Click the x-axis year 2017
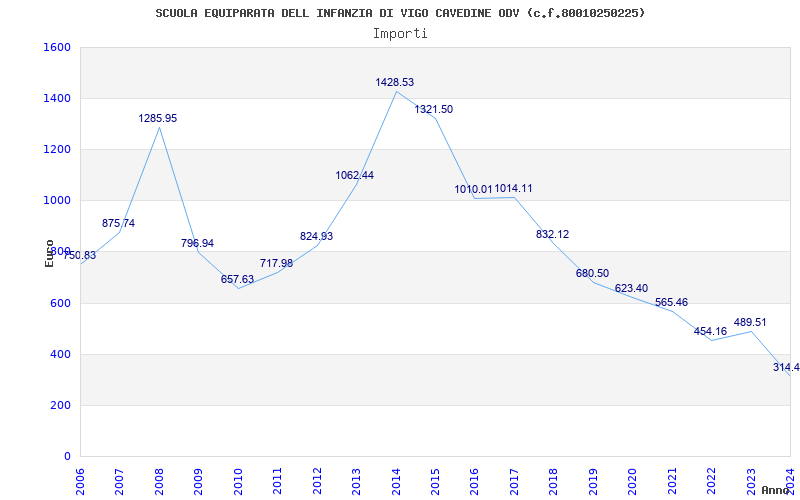This screenshot has height=500, width=800. click(514, 482)
